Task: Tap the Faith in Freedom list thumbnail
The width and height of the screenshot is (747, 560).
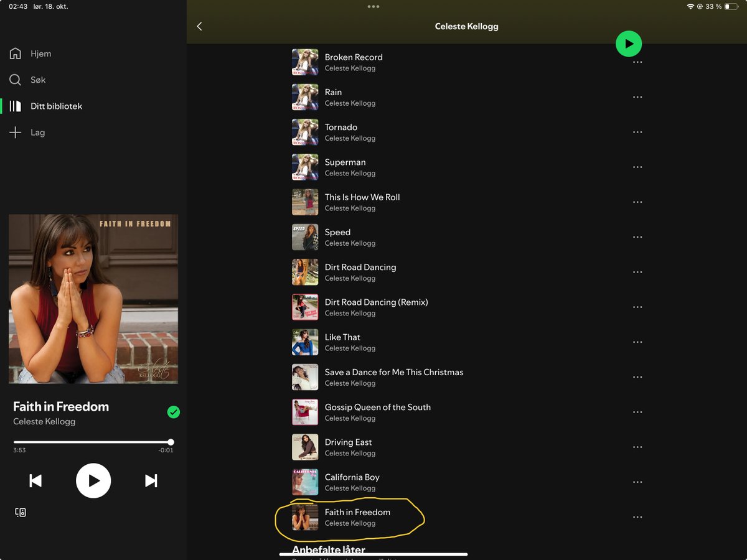Action: point(305,517)
